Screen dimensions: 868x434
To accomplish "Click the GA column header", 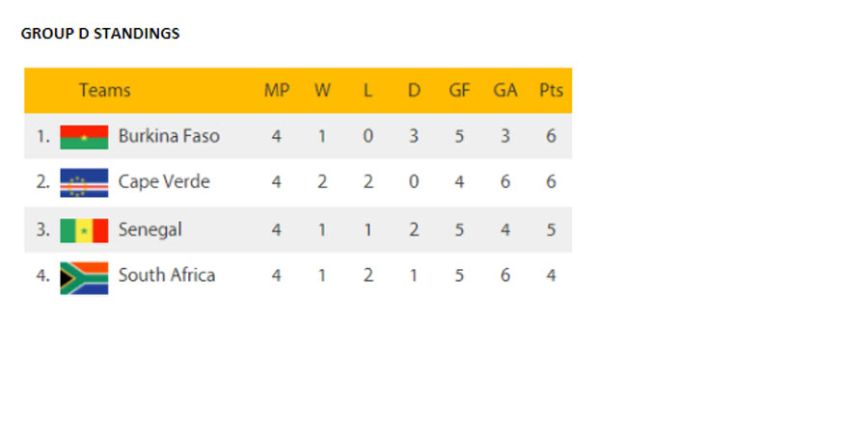I will [x=505, y=91].
